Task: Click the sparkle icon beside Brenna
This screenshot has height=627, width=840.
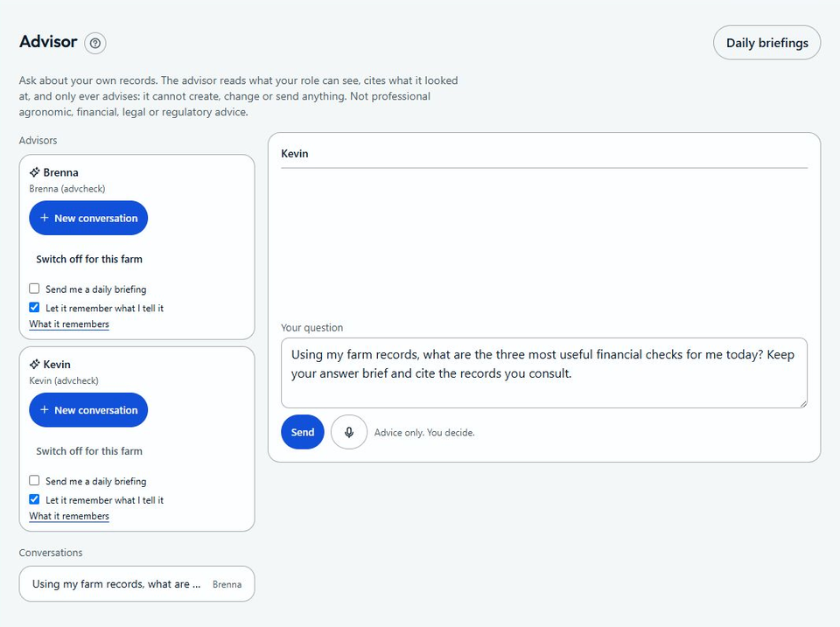Action: (35, 172)
